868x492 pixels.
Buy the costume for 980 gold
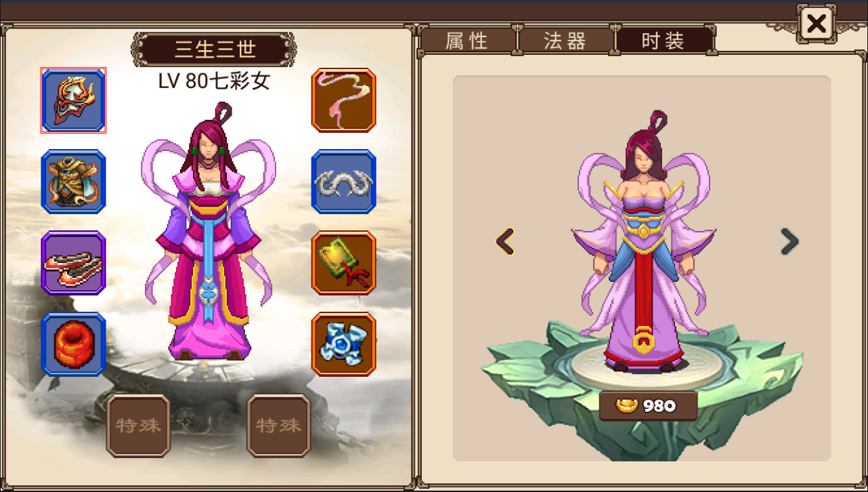point(648,405)
